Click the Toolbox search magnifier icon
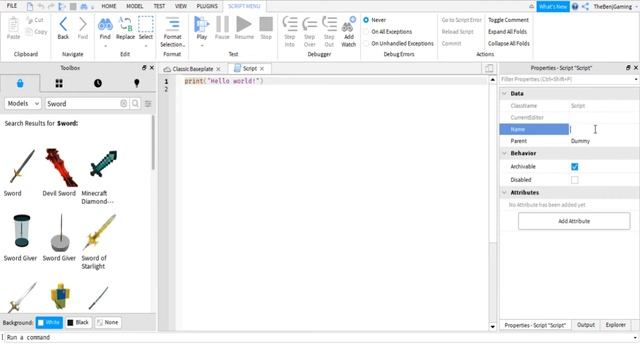 click(135, 104)
